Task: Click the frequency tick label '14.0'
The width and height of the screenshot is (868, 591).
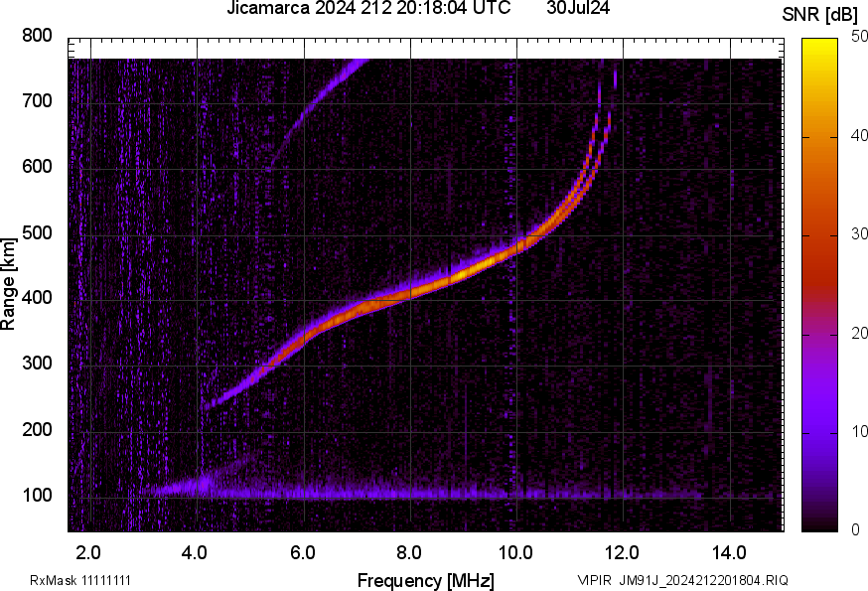Action: tap(729, 552)
